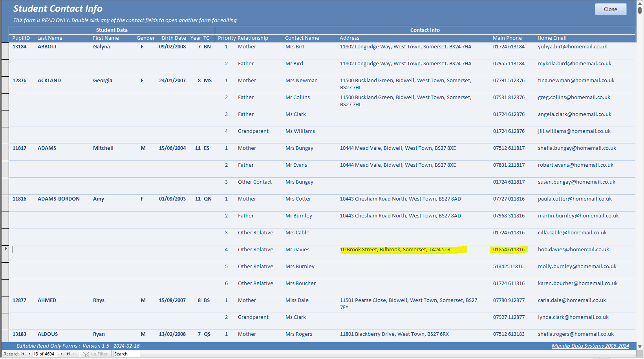Screen dimensions: 644x359
Task: Click the Contact Info section header
Action: coord(425,30)
